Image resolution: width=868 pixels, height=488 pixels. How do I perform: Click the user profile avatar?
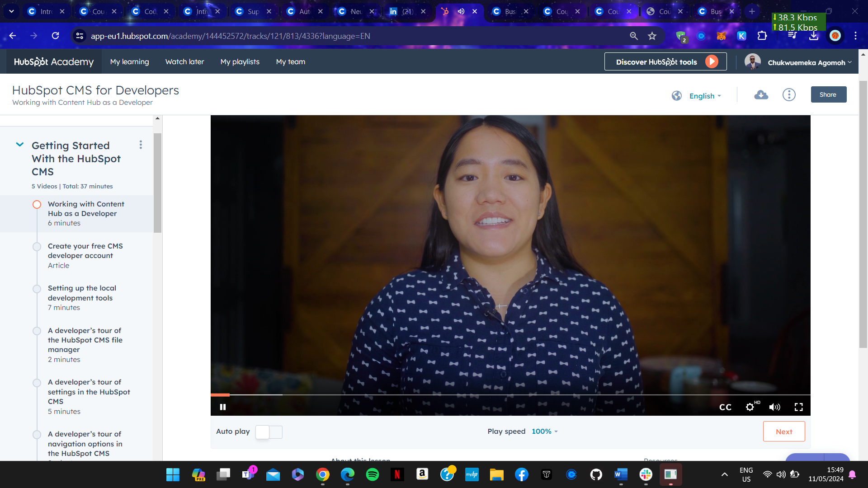coord(753,61)
